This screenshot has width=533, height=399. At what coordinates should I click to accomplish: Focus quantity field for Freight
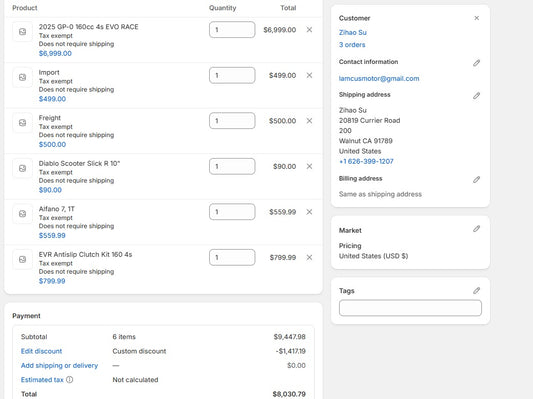point(232,121)
